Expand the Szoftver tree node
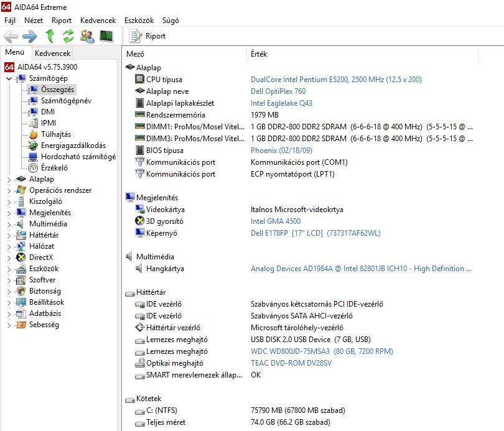 [x=9, y=280]
